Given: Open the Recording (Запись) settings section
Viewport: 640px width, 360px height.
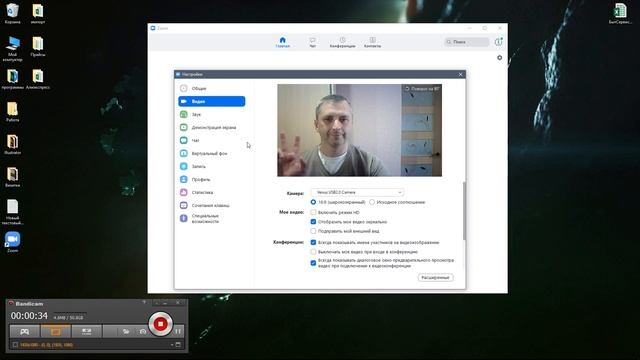Looking at the screenshot, I should pos(211,167).
